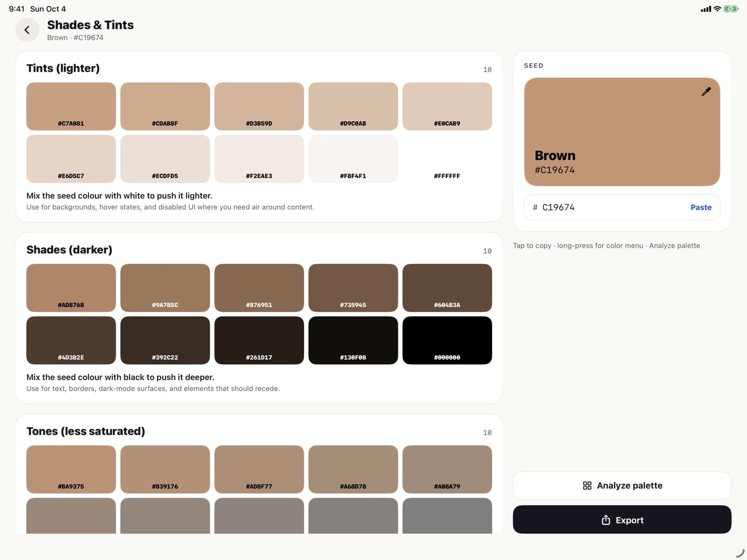Tap the Brown seed colour card

[622, 132]
